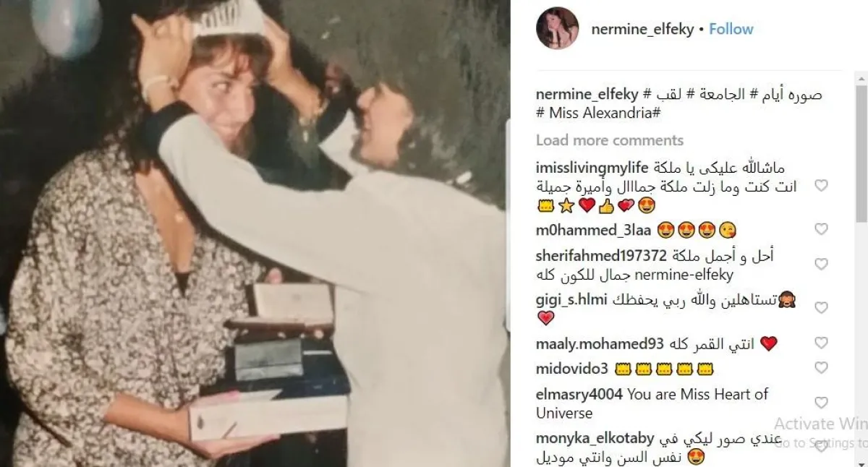Open nermine_elfeky profile picture avatar
This screenshot has height=467, width=868.
click(557, 29)
